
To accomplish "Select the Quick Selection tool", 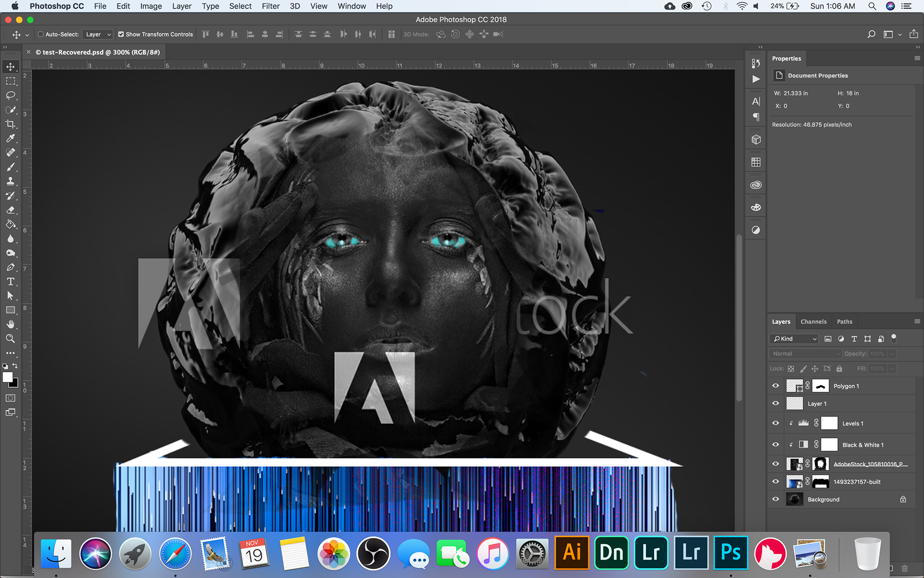I will tap(11, 110).
